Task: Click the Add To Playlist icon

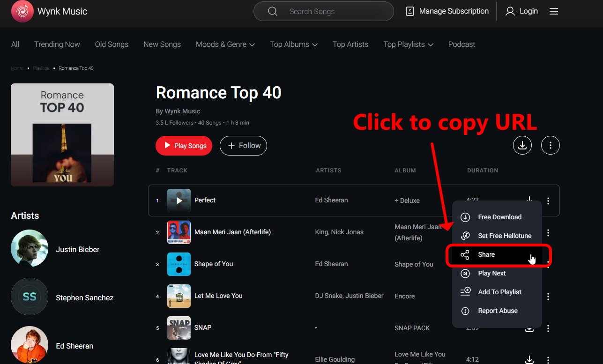Action: [x=465, y=292]
